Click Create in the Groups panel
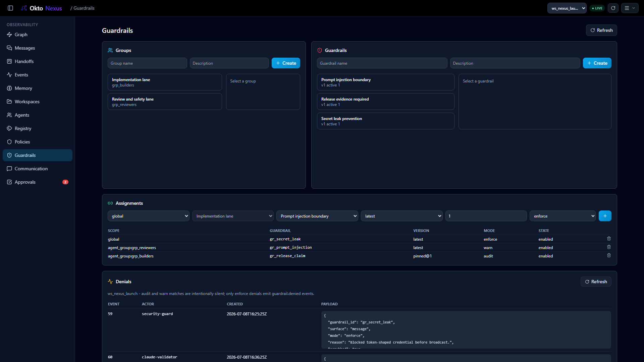The width and height of the screenshot is (644, 362). coord(286,63)
